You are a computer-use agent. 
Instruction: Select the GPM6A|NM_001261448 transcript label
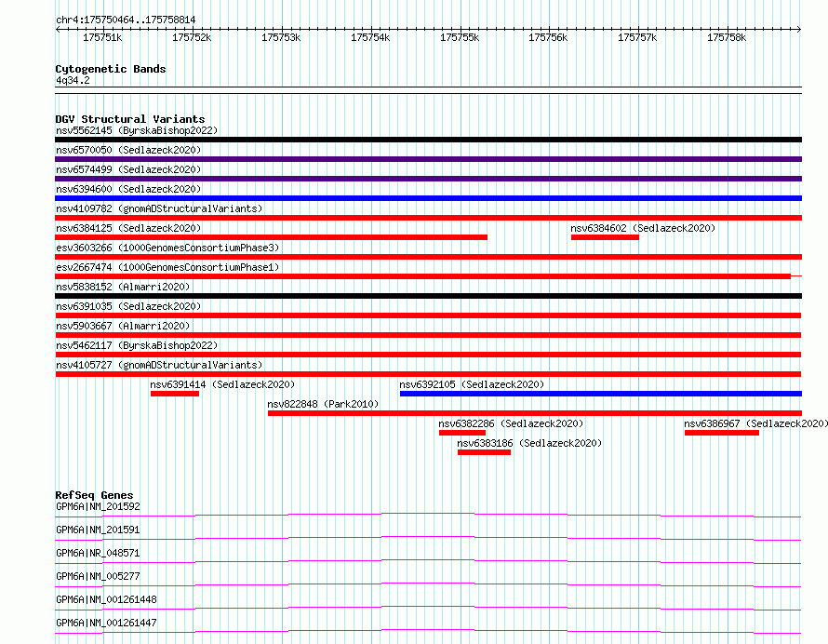click(106, 599)
